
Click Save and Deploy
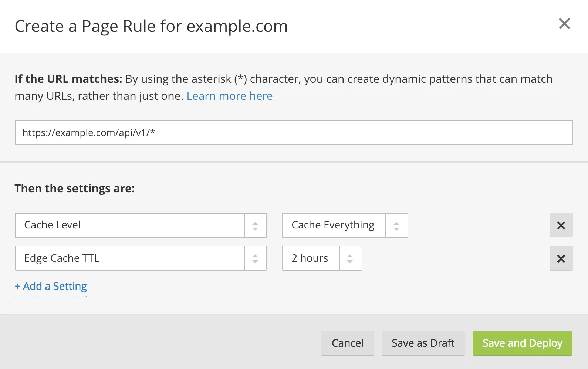(x=522, y=343)
